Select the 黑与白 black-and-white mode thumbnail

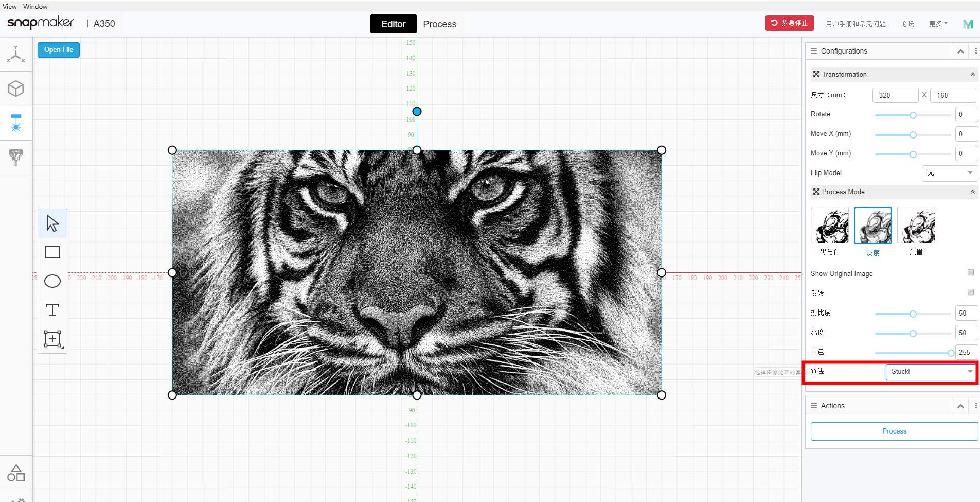click(x=830, y=226)
